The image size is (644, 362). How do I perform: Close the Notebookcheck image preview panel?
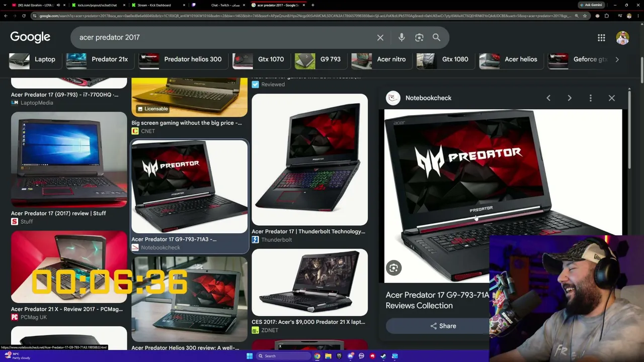pos(612,98)
